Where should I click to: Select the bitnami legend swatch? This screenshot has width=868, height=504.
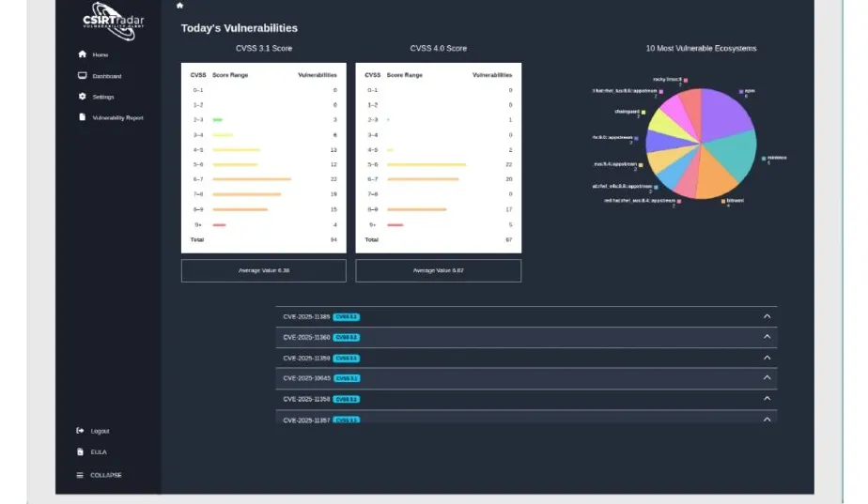pos(723,202)
